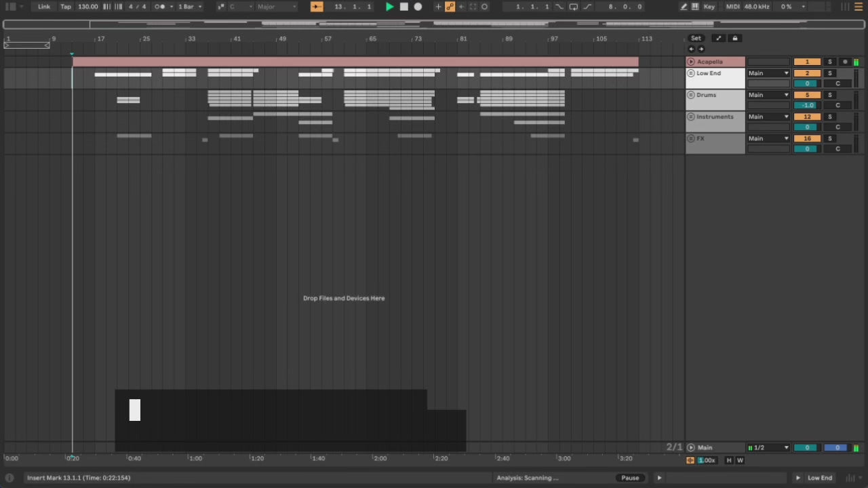Solo the Low End track
Viewport: 868px width, 488px height.
[829, 73]
